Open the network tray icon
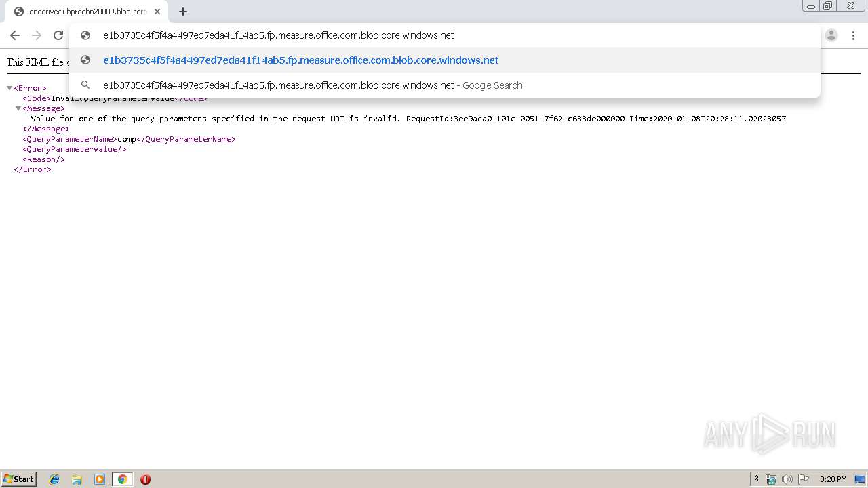Viewport: 868px width, 488px height. click(771, 479)
